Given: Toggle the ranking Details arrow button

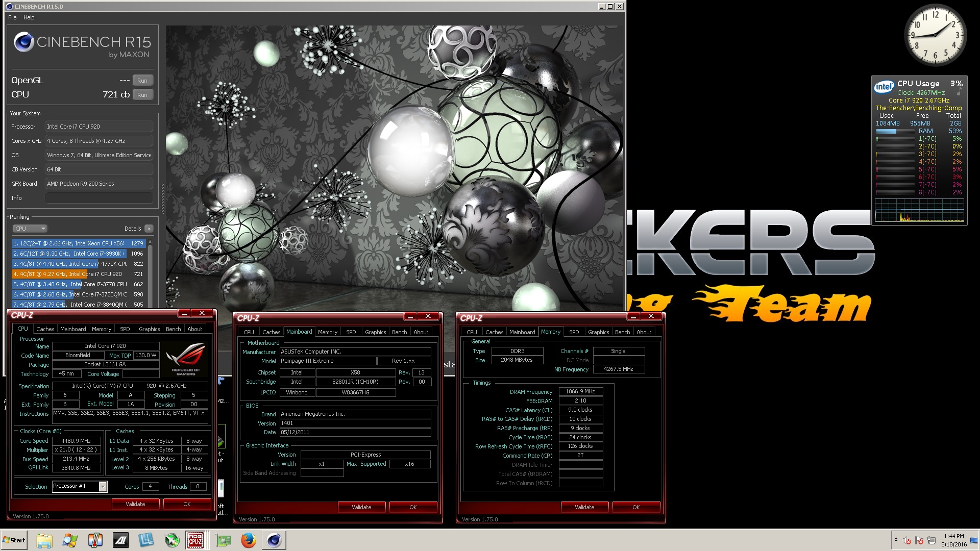Looking at the screenshot, I should click(149, 229).
